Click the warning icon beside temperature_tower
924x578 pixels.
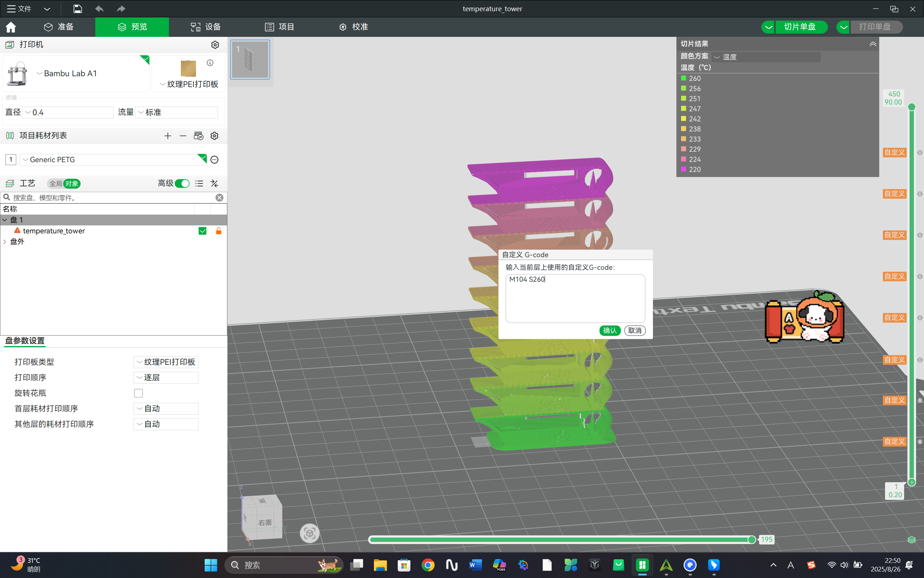click(x=17, y=230)
